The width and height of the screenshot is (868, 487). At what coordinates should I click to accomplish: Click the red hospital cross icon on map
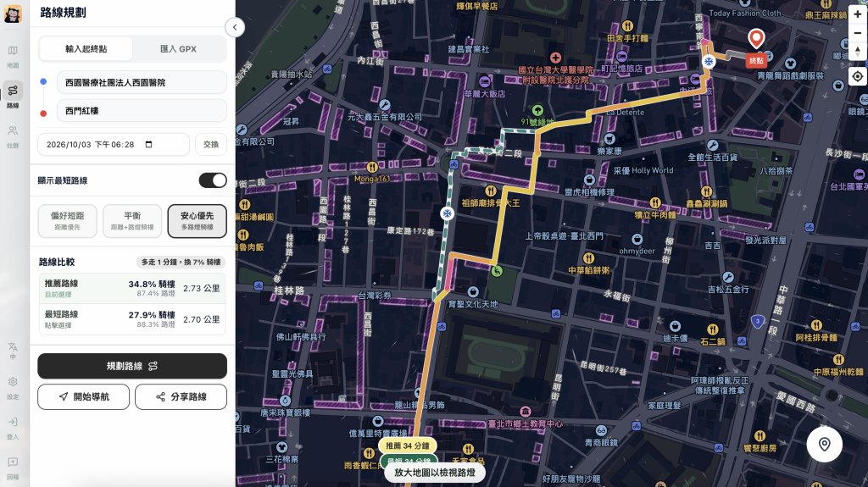pyautogui.click(x=556, y=58)
